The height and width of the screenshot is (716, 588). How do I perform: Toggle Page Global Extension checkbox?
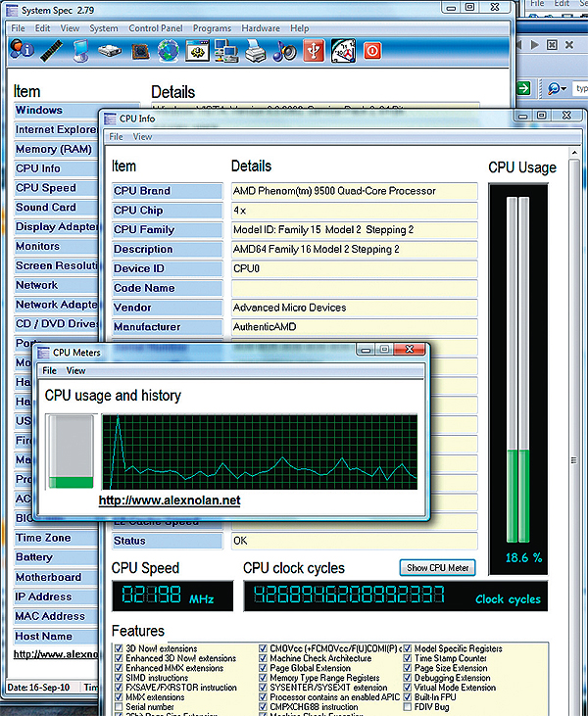click(263, 668)
